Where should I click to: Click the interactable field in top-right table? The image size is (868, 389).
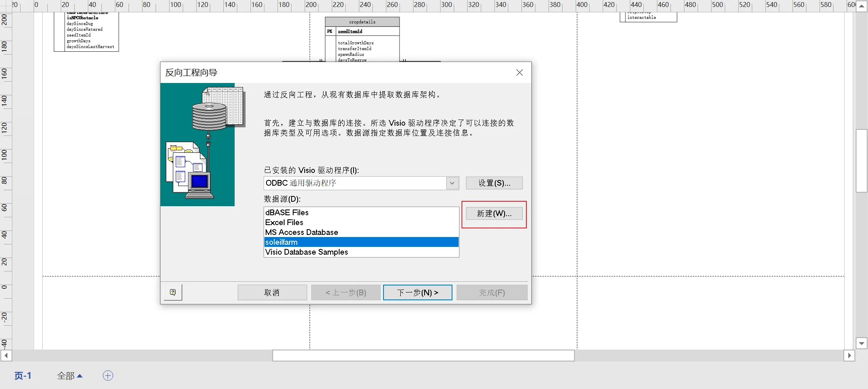641,17
